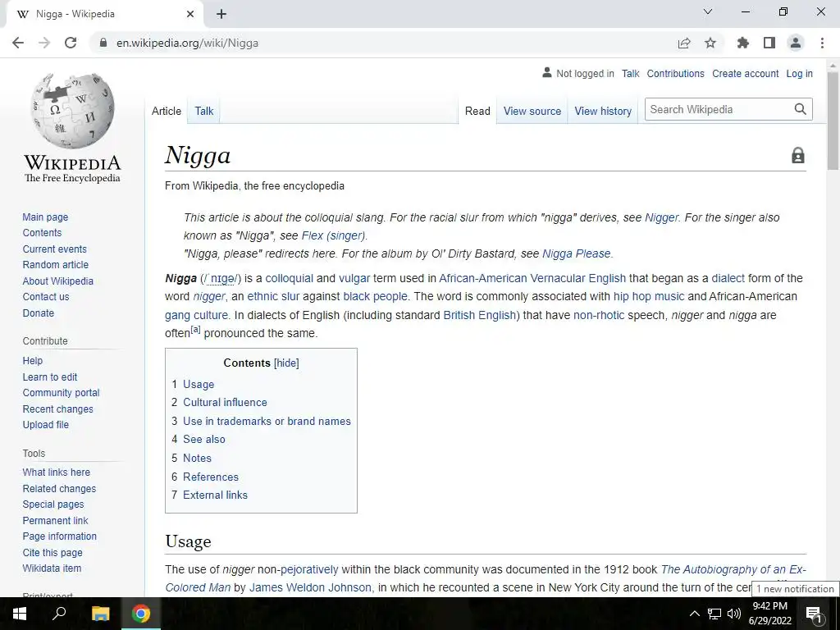This screenshot has width=840, height=630.
Task: Click the Create account link
Action: click(745, 73)
